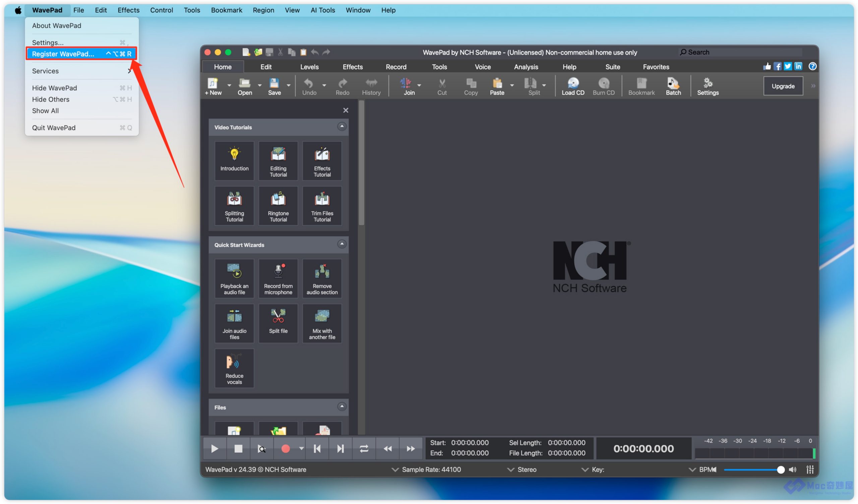Open the Ringtone Tutorial video

(278, 206)
